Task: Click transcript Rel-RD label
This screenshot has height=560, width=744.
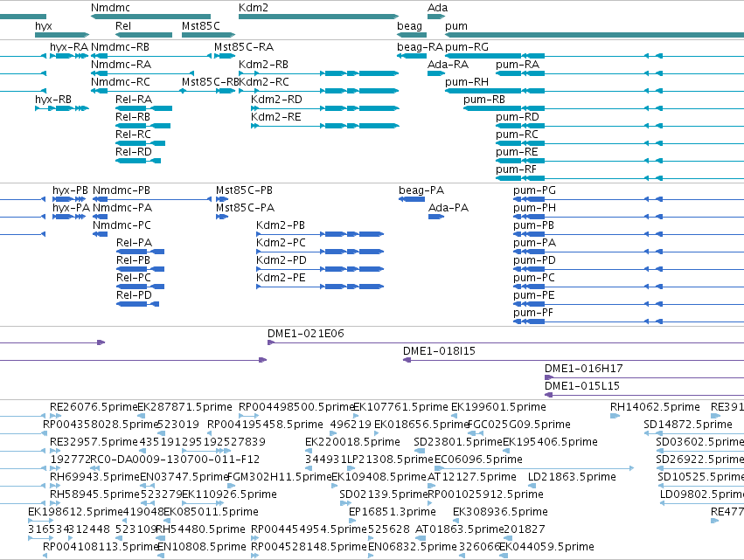Action: pos(134,152)
